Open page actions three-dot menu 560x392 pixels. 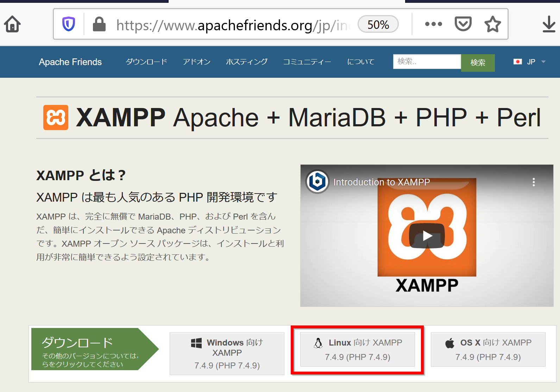pos(433,24)
